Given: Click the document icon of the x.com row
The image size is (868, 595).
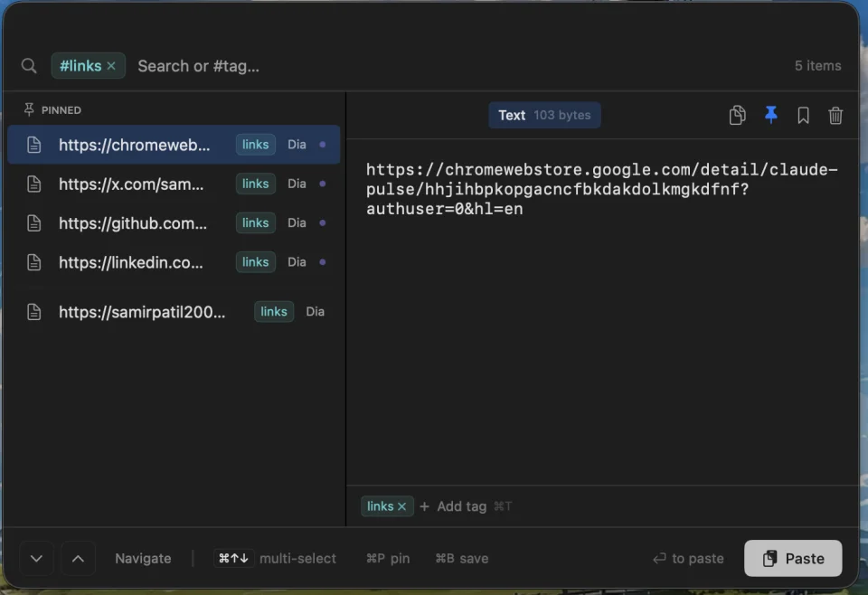Looking at the screenshot, I should tap(34, 184).
